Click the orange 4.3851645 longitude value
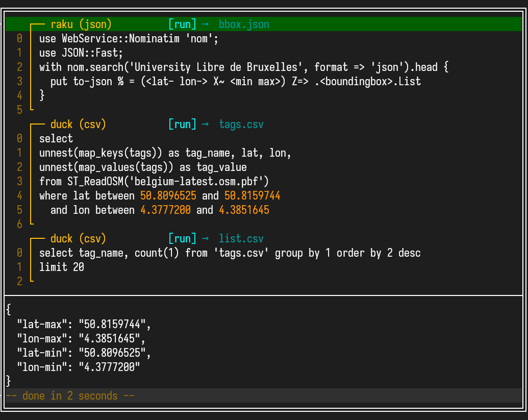This screenshot has width=528, height=420. 244,210
